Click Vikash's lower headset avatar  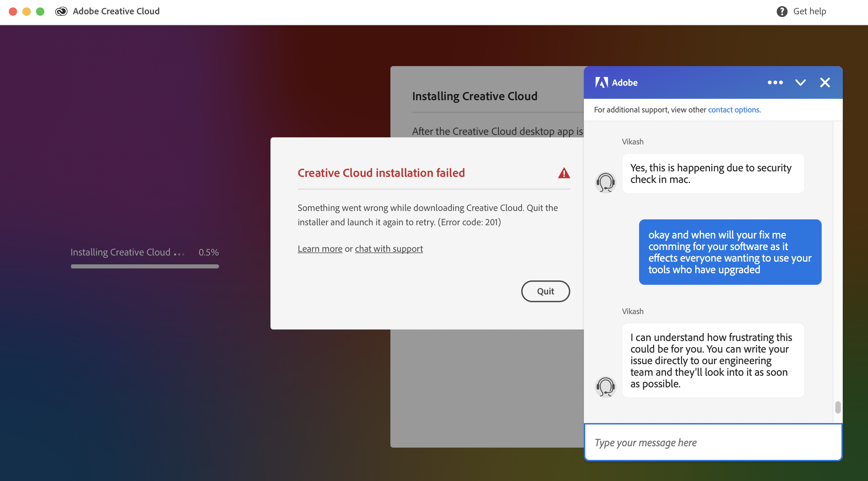click(x=605, y=387)
